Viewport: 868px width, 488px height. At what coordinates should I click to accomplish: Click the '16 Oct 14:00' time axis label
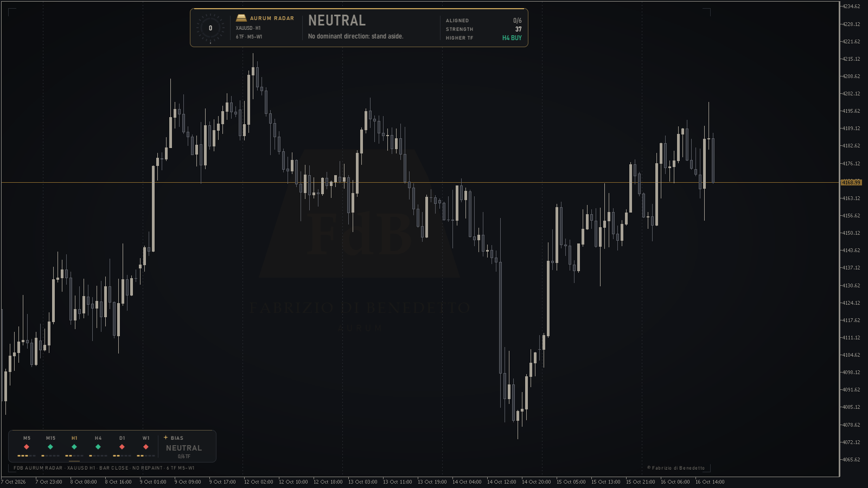(710, 482)
